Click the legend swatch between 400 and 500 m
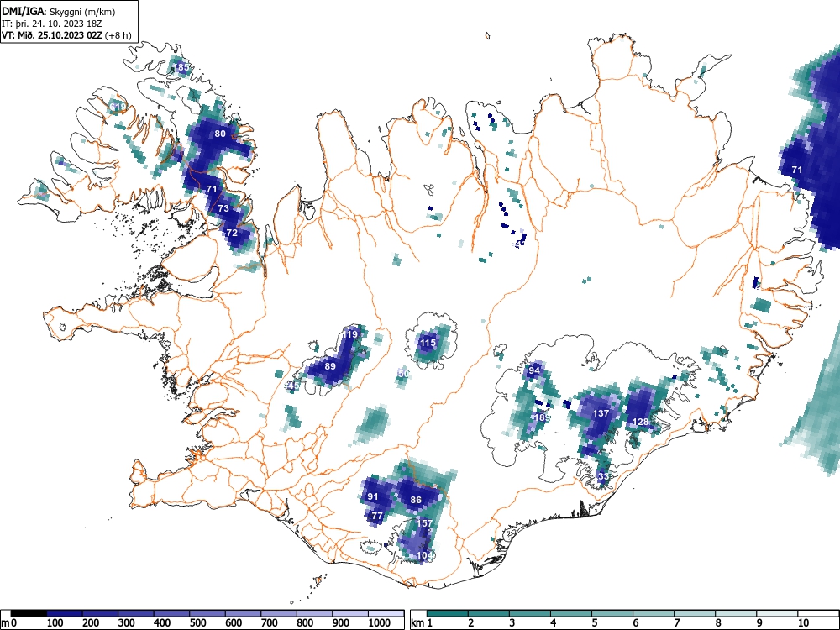The image size is (840, 630). coord(172,613)
